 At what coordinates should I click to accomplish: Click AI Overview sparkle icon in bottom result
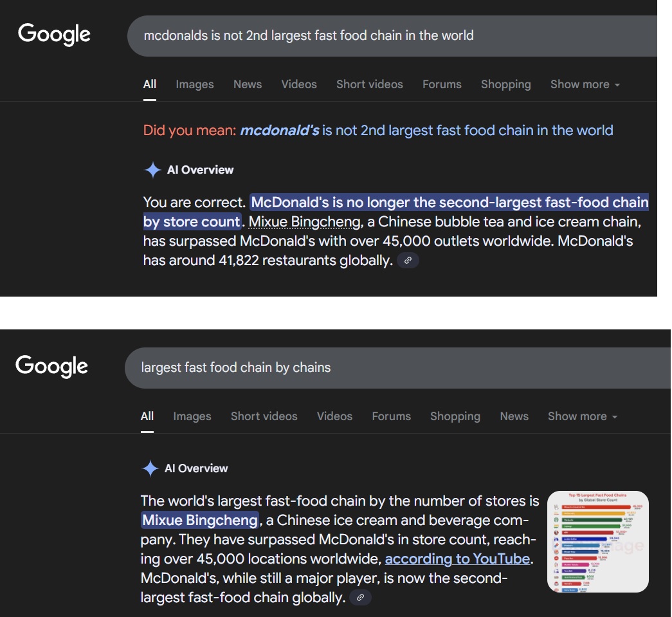click(150, 469)
